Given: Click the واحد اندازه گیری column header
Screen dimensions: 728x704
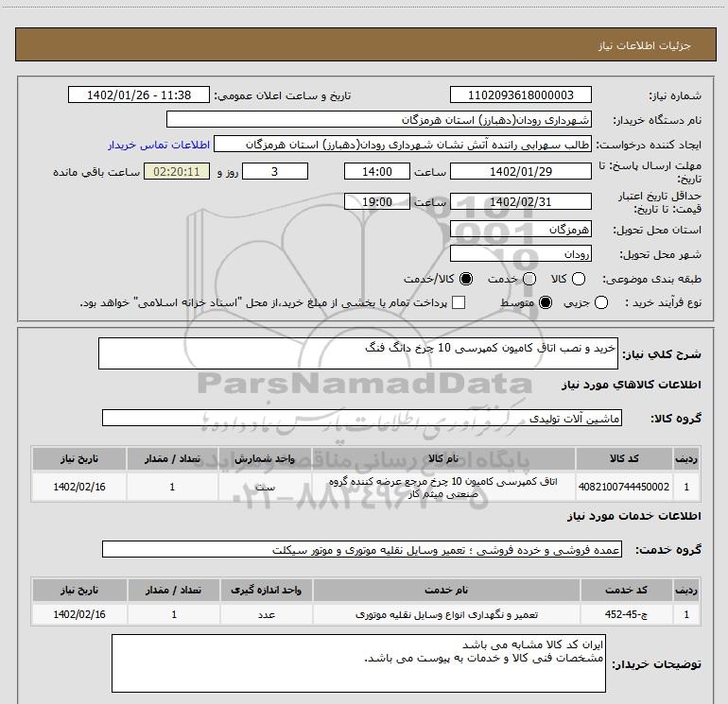Looking at the screenshot, I should (267, 590).
